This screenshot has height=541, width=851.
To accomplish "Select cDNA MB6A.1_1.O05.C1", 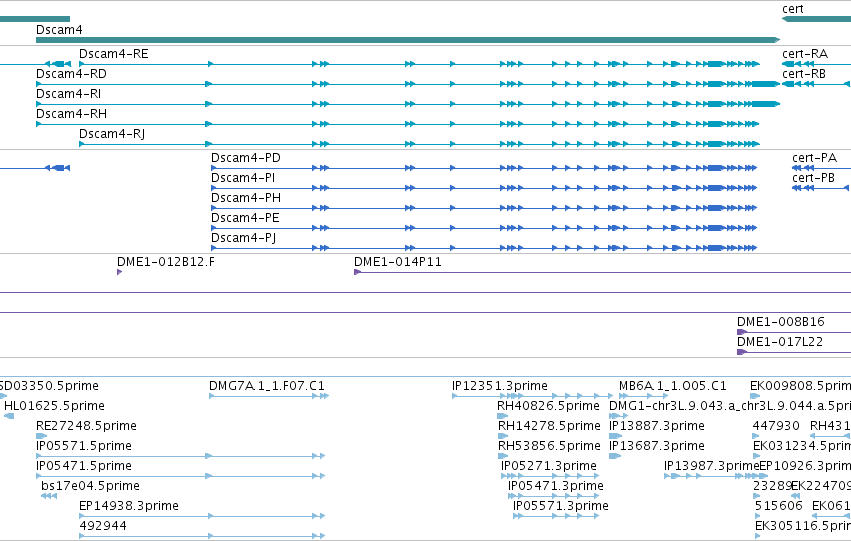I will point(672,386).
